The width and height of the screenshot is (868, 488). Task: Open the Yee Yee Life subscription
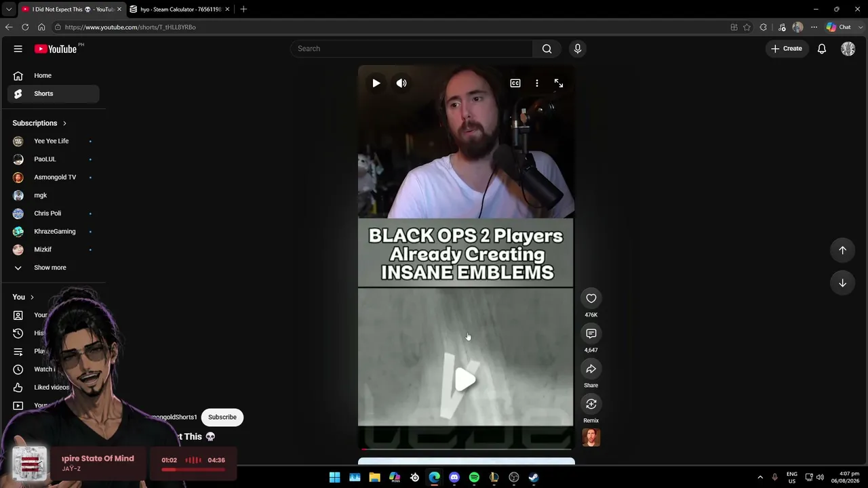[54, 141]
